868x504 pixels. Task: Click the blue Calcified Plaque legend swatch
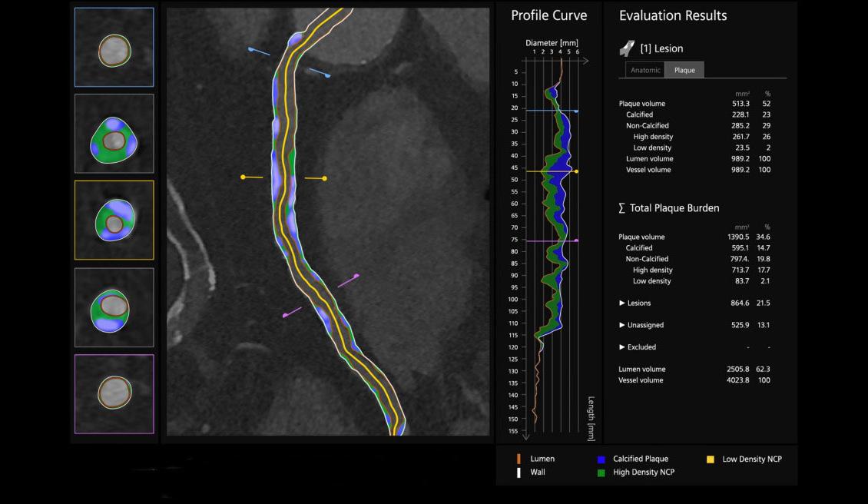click(x=602, y=459)
